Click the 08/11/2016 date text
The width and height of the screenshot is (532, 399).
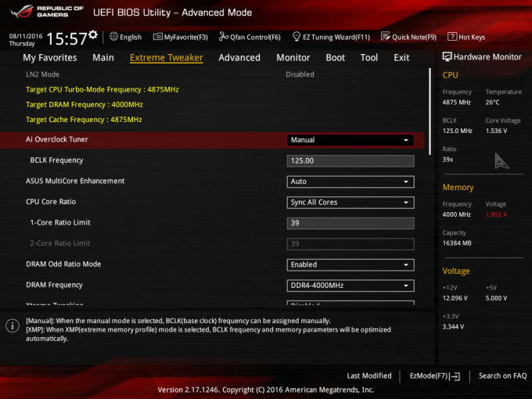pos(26,36)
